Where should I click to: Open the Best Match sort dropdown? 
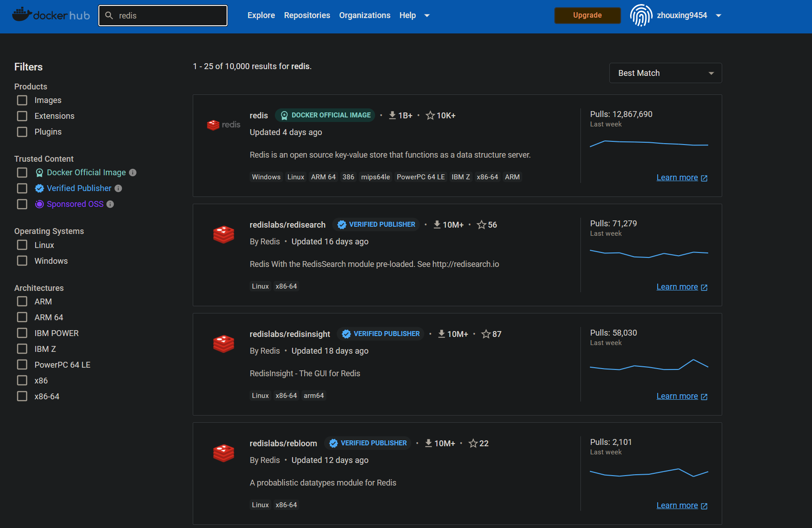coord(665,73)
